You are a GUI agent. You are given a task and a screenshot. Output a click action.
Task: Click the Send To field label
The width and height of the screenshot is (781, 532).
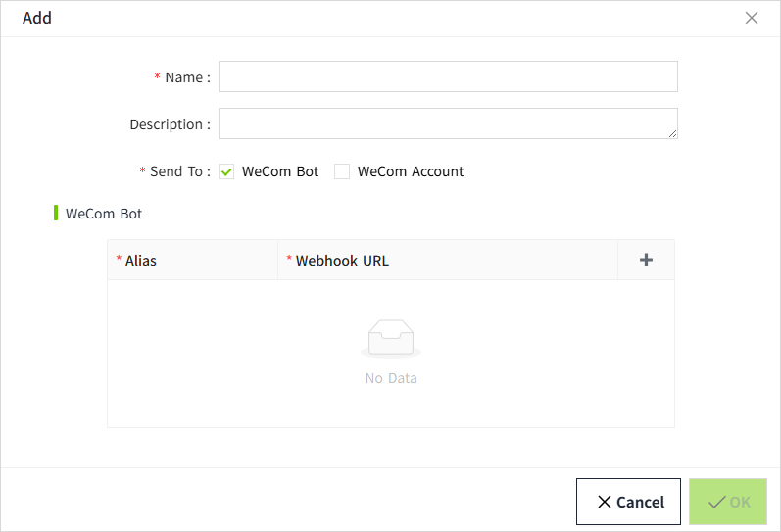pos(179,171)
